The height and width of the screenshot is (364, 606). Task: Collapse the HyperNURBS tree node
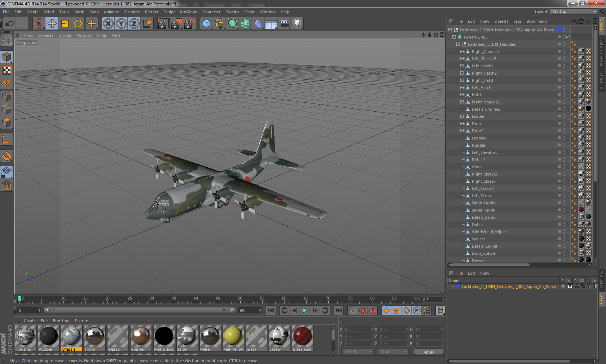click(x=454, y=37)
